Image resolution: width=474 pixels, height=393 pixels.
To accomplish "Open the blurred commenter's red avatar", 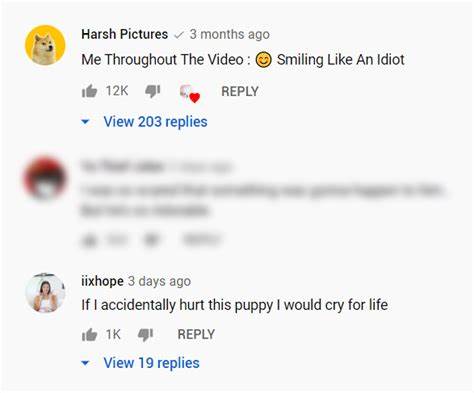I will [45, 179].
